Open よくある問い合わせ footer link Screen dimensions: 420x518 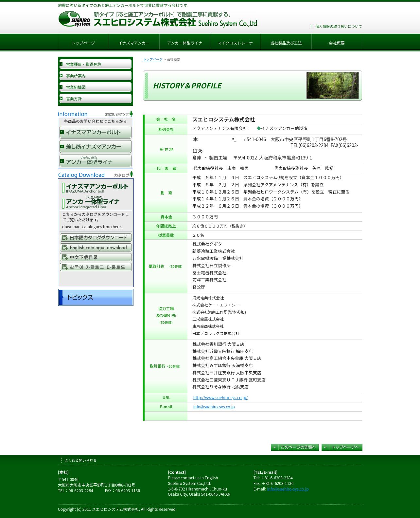tap(80, 460)
